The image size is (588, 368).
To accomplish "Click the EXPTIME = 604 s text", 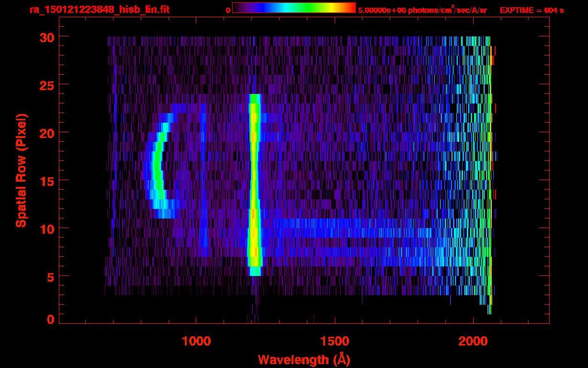I will [531, 10].
